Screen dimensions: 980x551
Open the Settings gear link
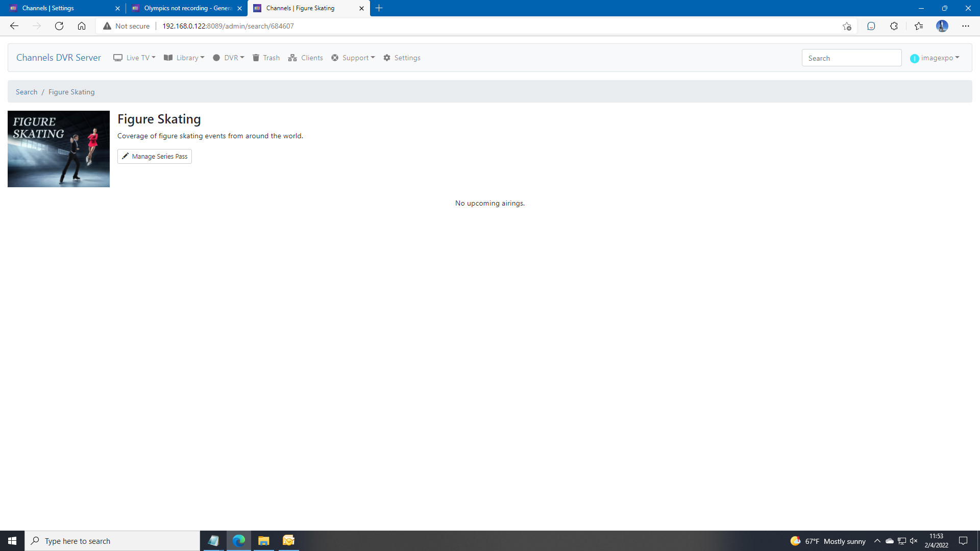click(x=402, y=58)
